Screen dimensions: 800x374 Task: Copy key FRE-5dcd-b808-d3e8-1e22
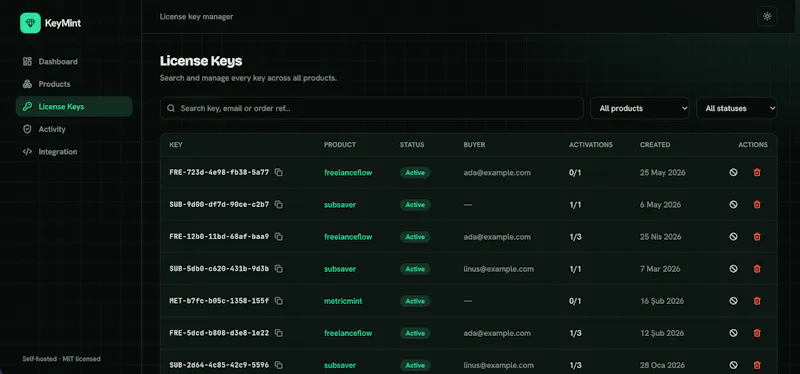tap(279, 333)
